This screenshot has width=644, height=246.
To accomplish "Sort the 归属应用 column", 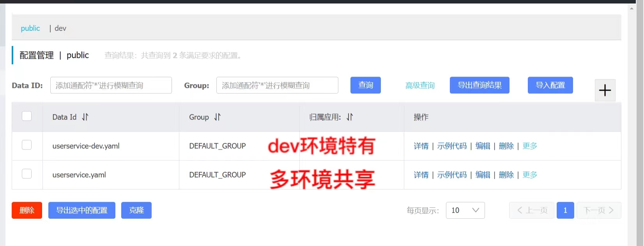I will click(x=350, y=117).
